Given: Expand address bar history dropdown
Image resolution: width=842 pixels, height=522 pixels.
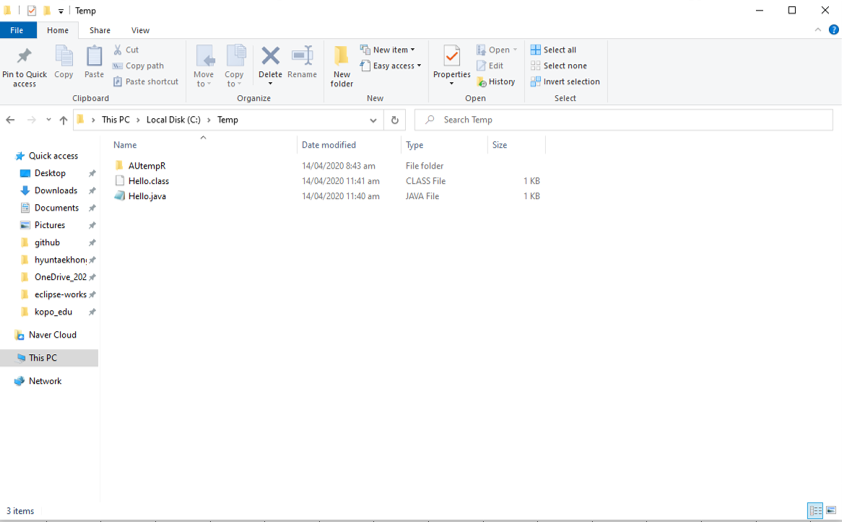Looking at the screenshot, I should (373, 120).
